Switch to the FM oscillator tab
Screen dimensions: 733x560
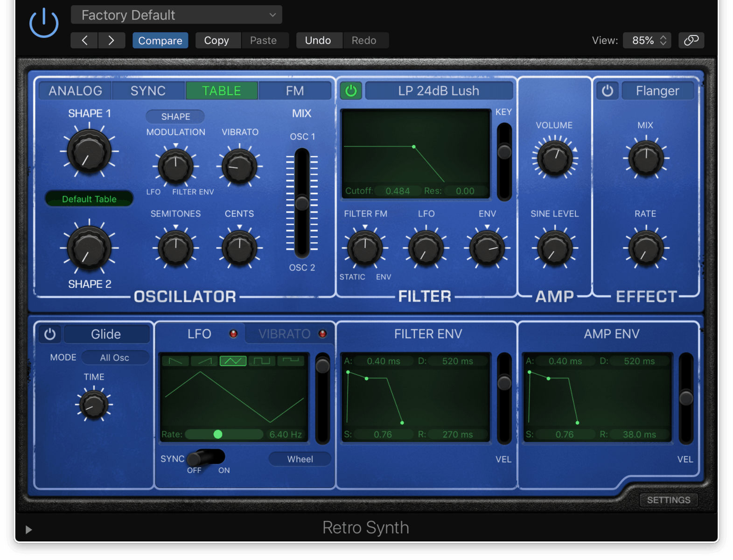tap(295, 91)
